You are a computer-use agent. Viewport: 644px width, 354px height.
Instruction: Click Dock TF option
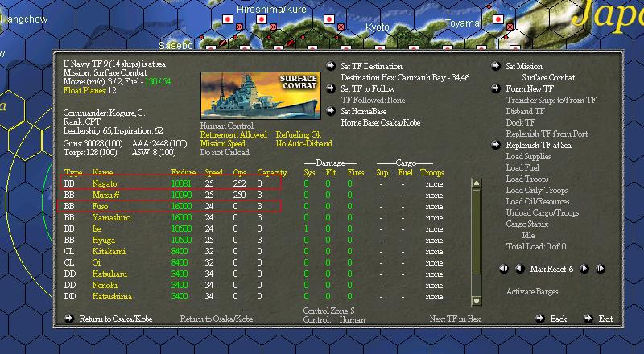coord(520,122)
